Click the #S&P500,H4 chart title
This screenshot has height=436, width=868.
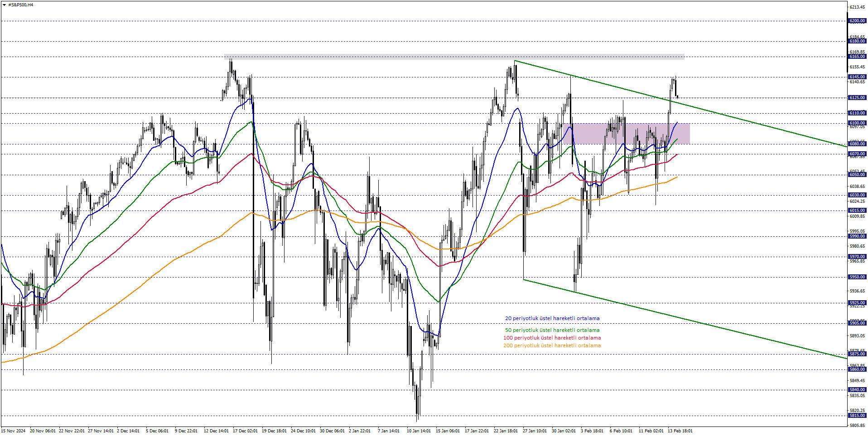(21, 5)
